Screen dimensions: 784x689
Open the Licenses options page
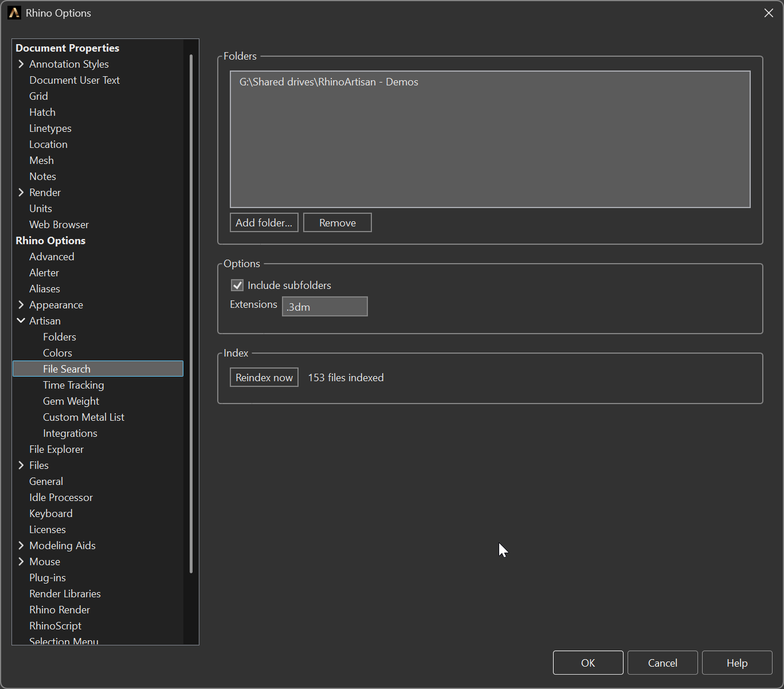coord(48,530)
